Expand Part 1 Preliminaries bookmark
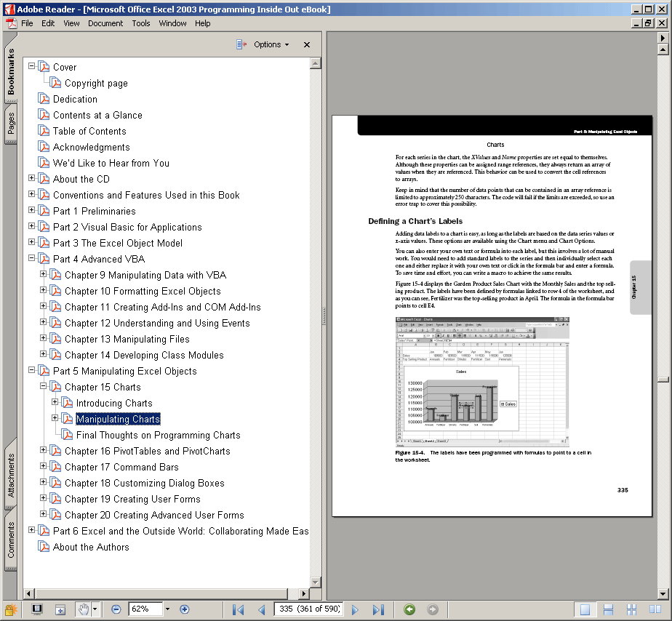This screenshot has width=672, height=621. [32, 210]
